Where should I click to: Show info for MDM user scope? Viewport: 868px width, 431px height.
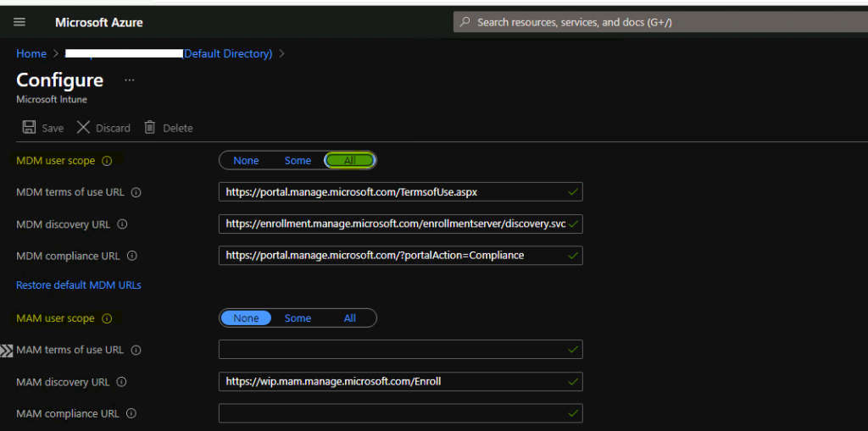[x=108, y=161]
